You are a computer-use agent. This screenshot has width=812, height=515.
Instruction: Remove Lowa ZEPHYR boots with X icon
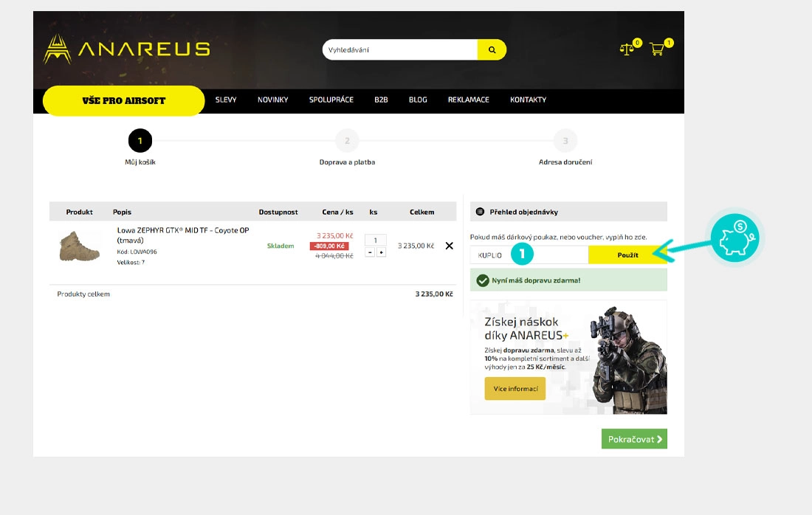point(450,246)
